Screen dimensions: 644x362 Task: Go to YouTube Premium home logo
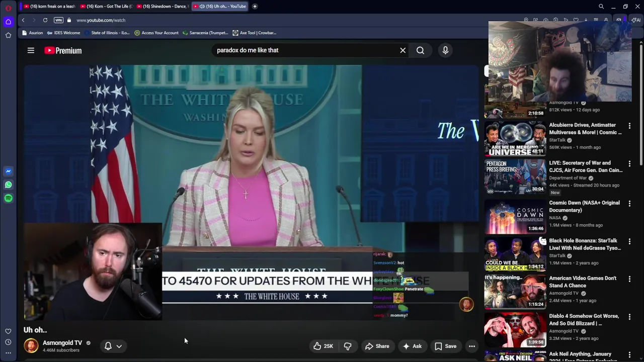pyautogui.click(x=63, y=50)
